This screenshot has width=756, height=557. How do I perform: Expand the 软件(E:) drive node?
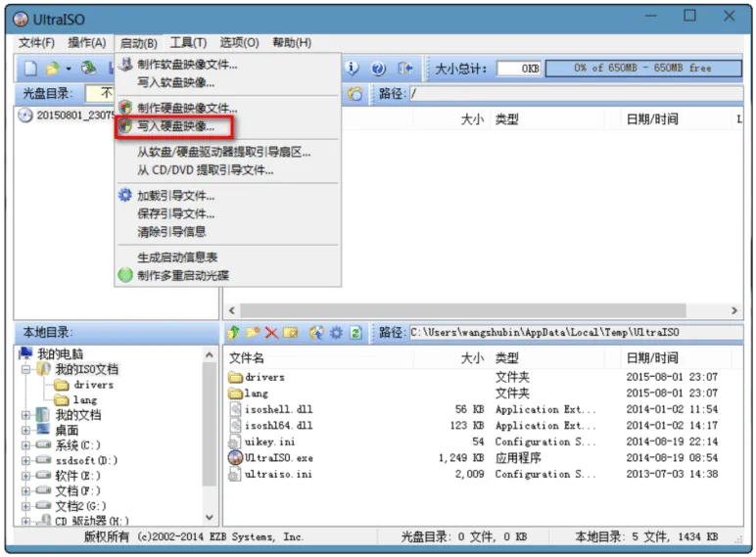pyautogui.click(x=26, y=476)
